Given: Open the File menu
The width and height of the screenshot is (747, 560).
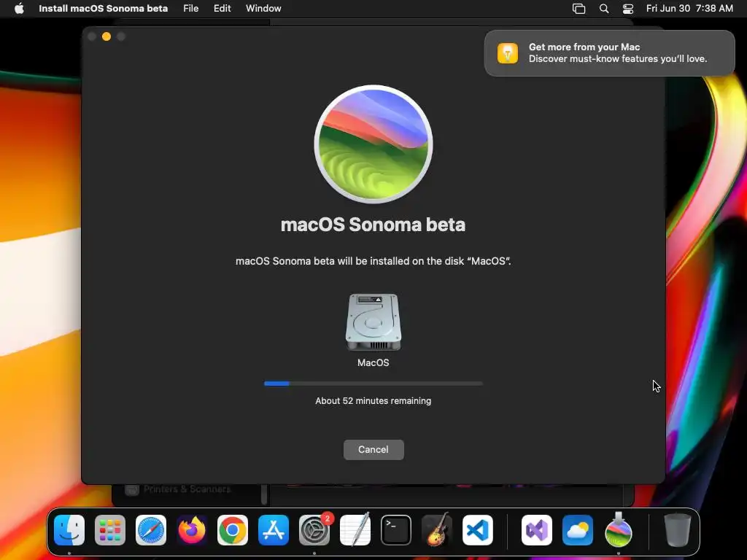Looking at the screenshot, I should pyautogui.click(x=190, y=8).
